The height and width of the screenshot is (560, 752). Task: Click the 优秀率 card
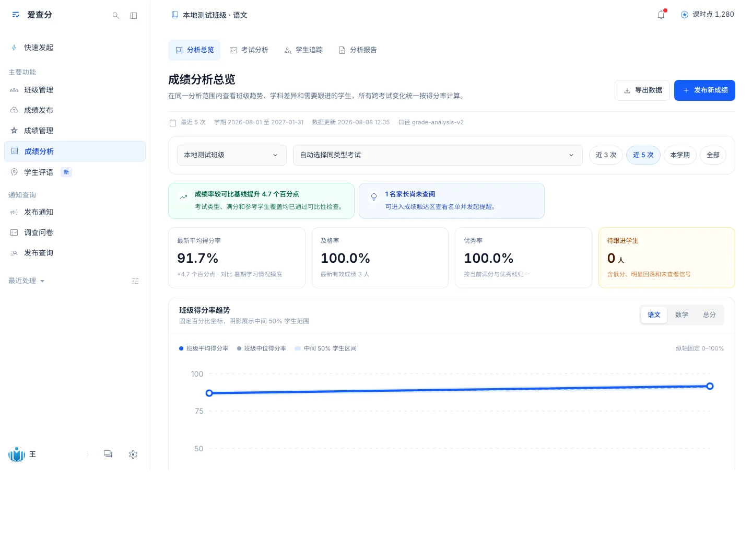pyautogui.click(x=523, y=258)
